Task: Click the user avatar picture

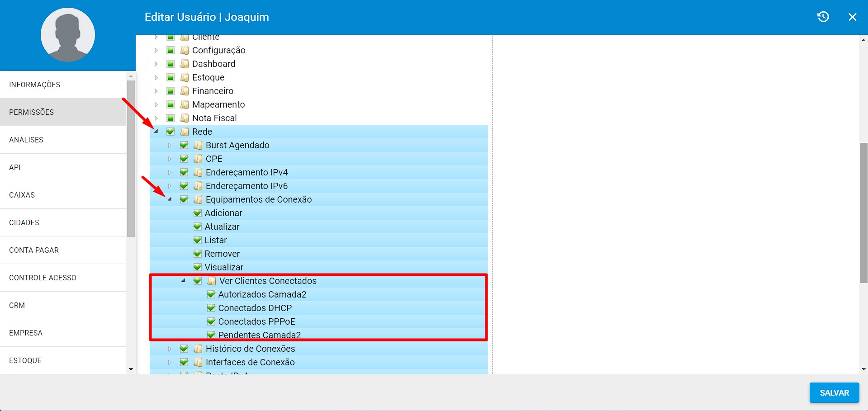Action: pyautogui.click(x=68, y=35)
